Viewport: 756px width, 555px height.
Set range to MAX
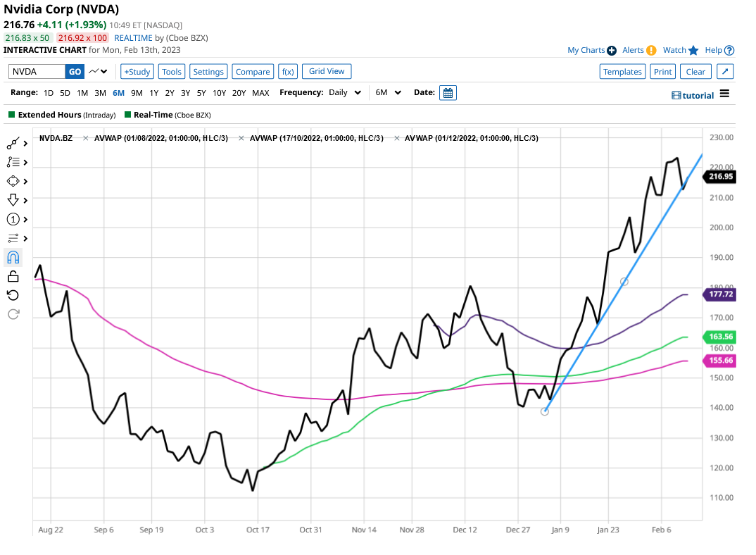pyautogui.click(x=261, y=93)
